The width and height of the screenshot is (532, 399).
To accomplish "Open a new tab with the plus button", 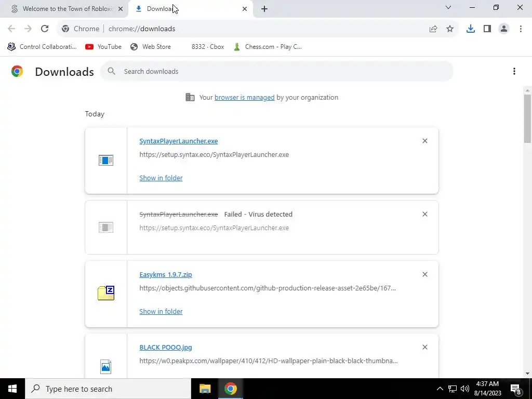I will [264, 9].
